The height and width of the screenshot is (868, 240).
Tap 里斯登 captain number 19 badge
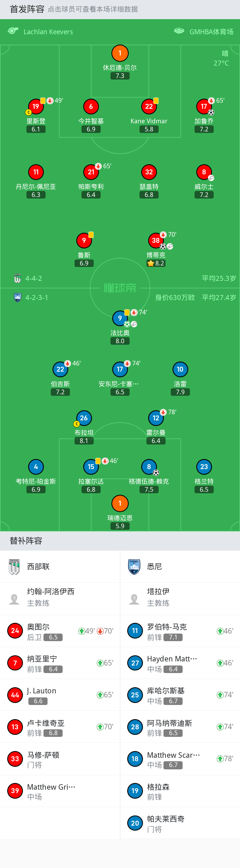[36, 106]
